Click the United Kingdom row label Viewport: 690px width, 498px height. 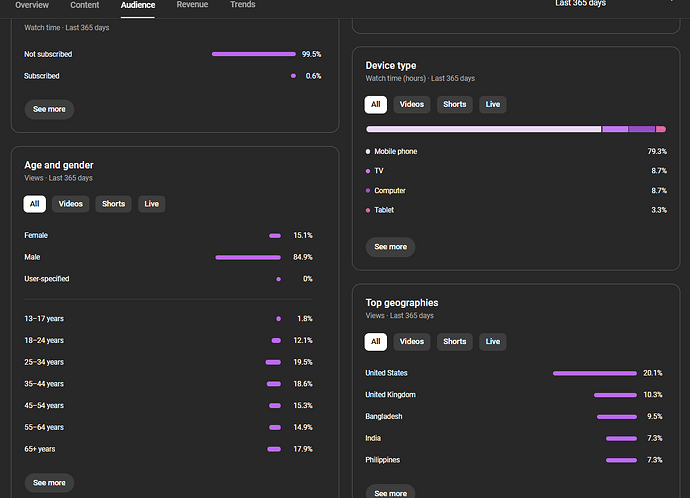(x=390, y=395)
